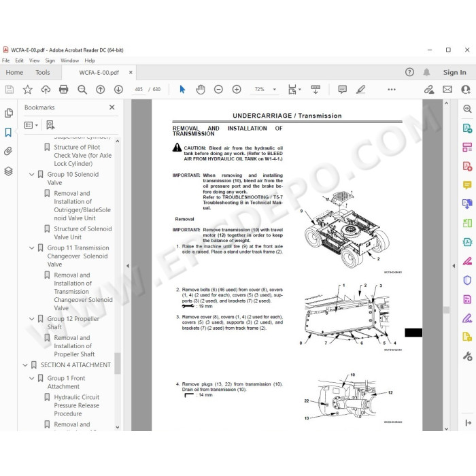Print the document with printer icon
Screen dimensions: 476x476
click(x=64, y=89)
